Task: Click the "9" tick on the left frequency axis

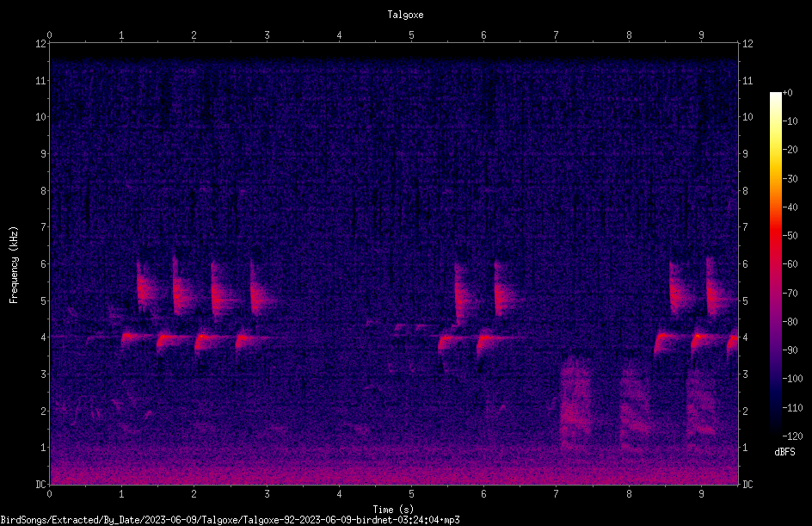Action: click(x=44, y=154)
